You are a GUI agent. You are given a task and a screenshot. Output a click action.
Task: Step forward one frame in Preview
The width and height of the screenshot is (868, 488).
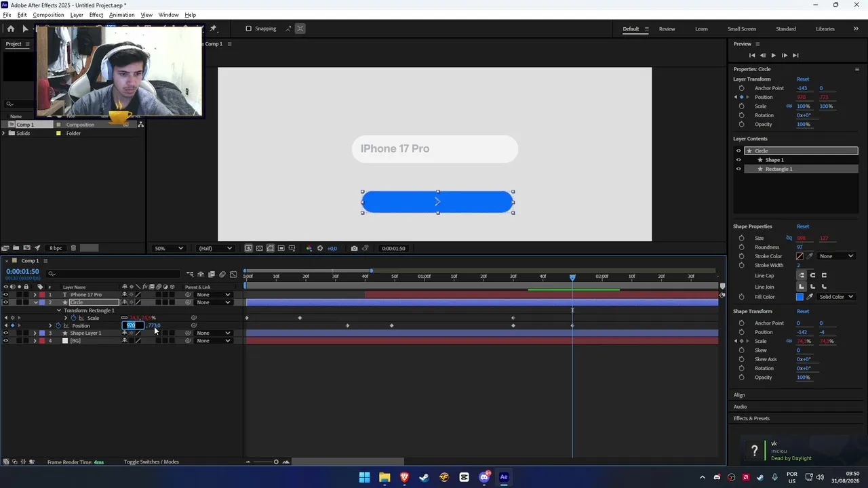click(784, 55)
